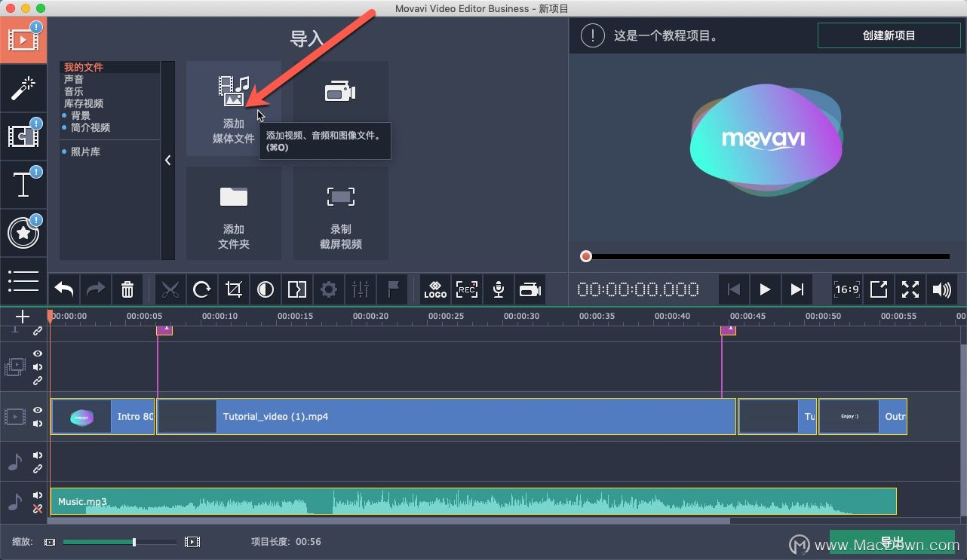Click the trash delete icon
Screen dimensions: 967x560
click(x=127, y=289)
